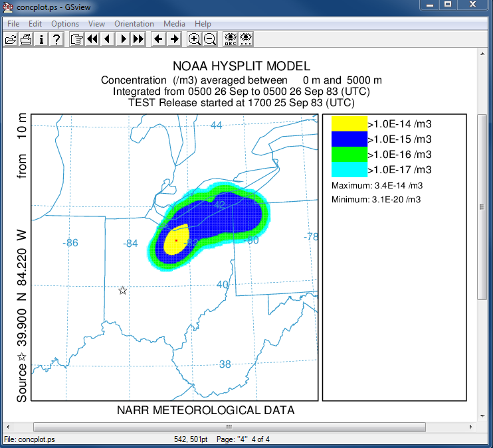Viewport: 493px width, 448px height.
Task: Open the Orientation menu
Action: point(134,24)
